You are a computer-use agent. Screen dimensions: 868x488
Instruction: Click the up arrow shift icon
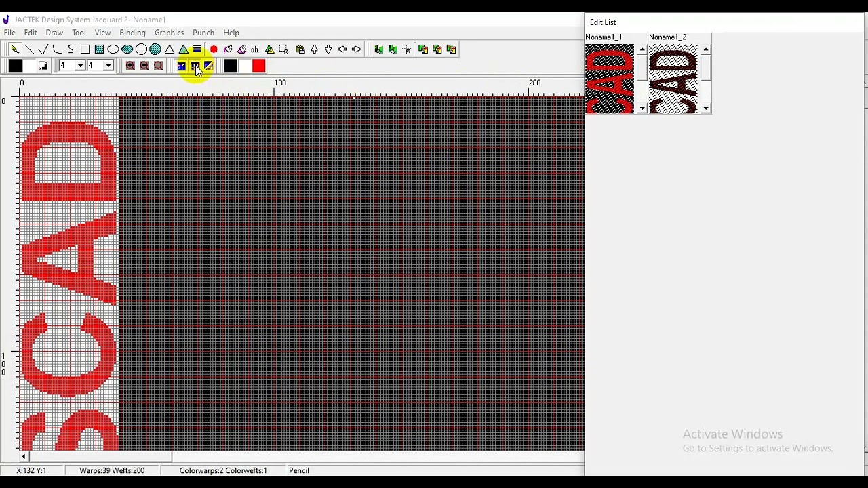point(315,49)
